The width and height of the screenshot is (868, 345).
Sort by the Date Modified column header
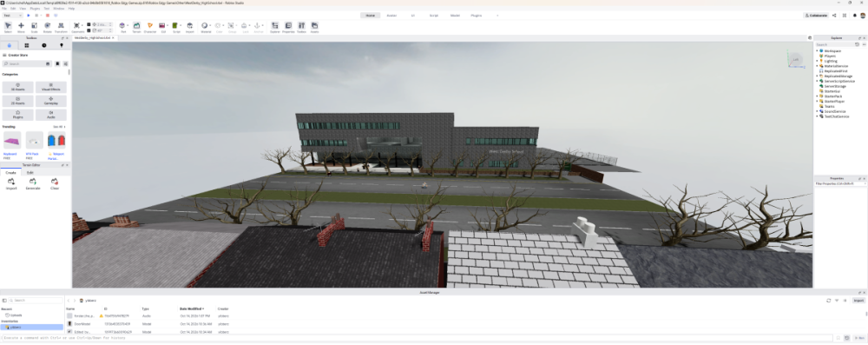[191, 309]
